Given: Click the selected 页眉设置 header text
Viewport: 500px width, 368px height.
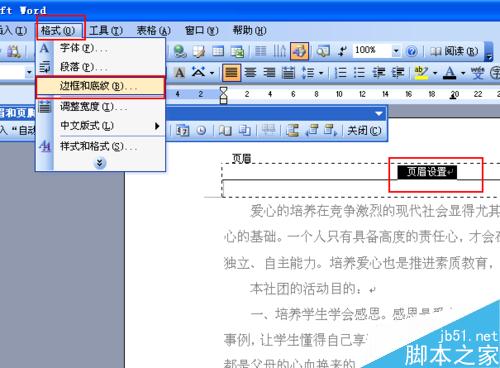Looking at the screenshot, I should pyautogui.click(x=427, y=172).
